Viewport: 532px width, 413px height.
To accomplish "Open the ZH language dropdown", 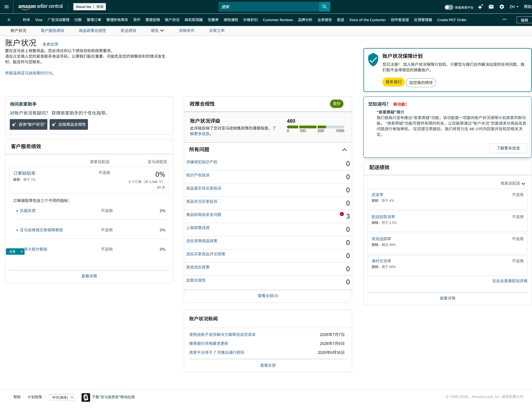I will 514,7.
